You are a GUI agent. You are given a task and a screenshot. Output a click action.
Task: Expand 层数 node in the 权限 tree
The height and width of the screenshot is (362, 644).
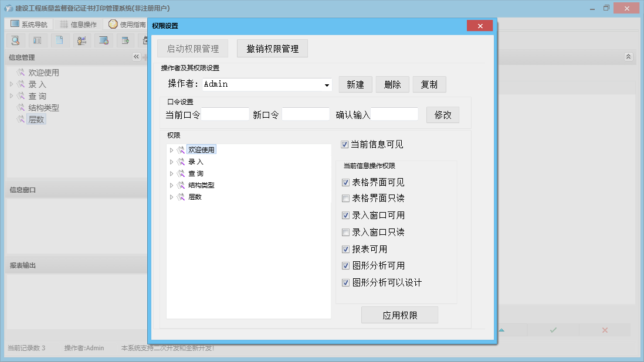[171, 197]
